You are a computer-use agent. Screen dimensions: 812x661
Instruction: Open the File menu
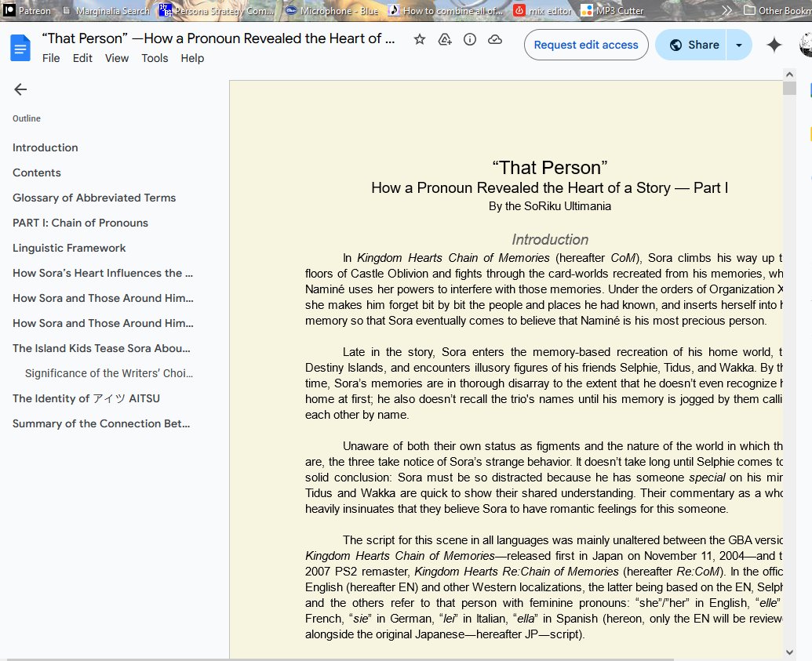tap(51, 58)
